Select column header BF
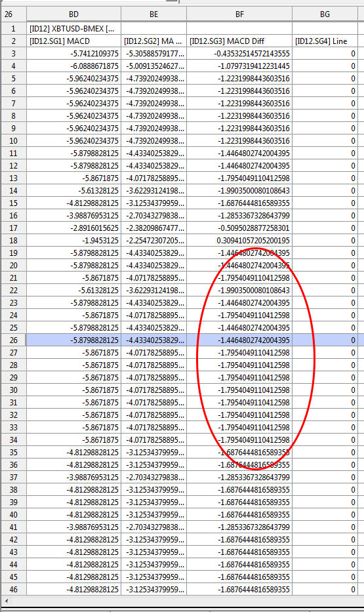This screenshot has width=364, height=612. click(x=239, y=14)
